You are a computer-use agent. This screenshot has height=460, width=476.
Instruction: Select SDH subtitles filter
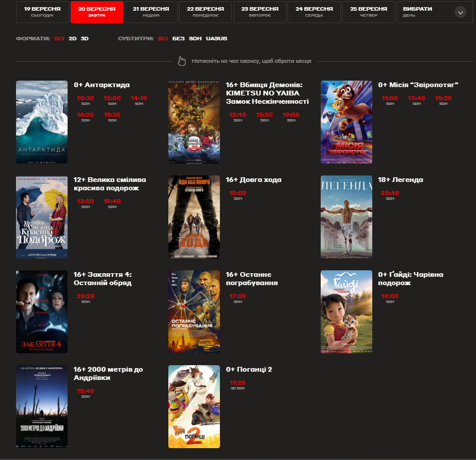(x=195, y=39)
